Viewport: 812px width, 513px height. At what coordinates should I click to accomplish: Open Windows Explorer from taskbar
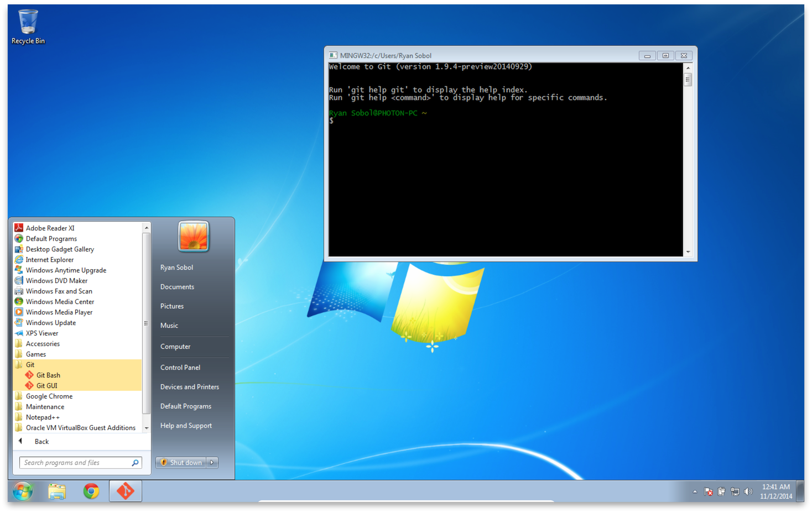(57, 491)
